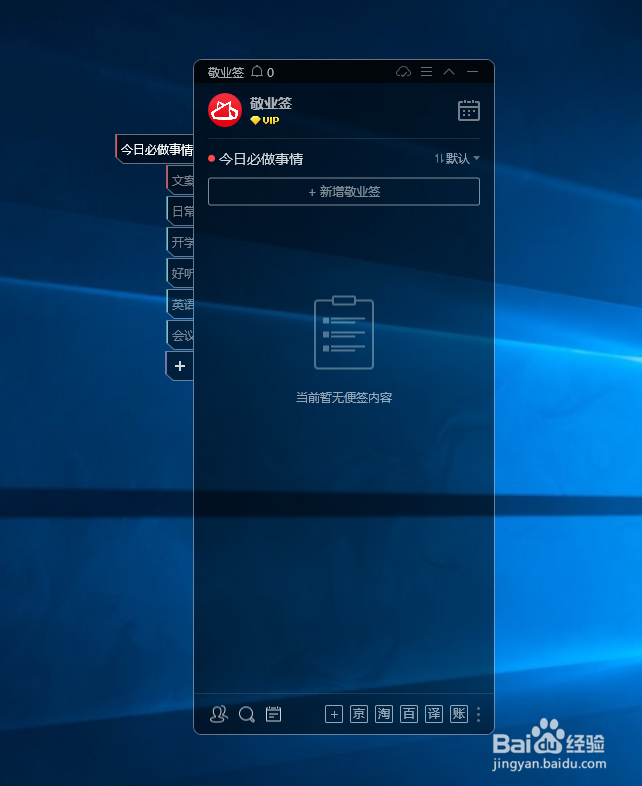Add a new category with plus tab

click(180, 366)
